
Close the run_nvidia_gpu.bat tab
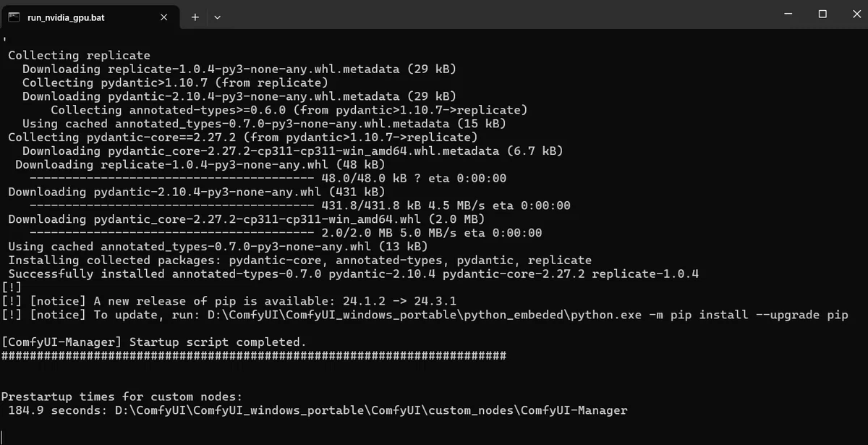(x=164, y=17)
